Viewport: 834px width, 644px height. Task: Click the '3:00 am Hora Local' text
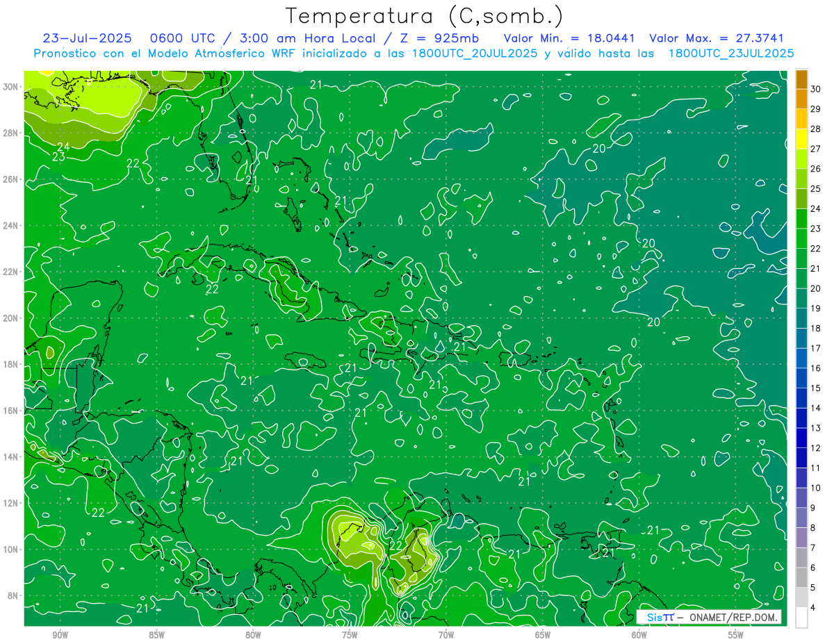306,38
